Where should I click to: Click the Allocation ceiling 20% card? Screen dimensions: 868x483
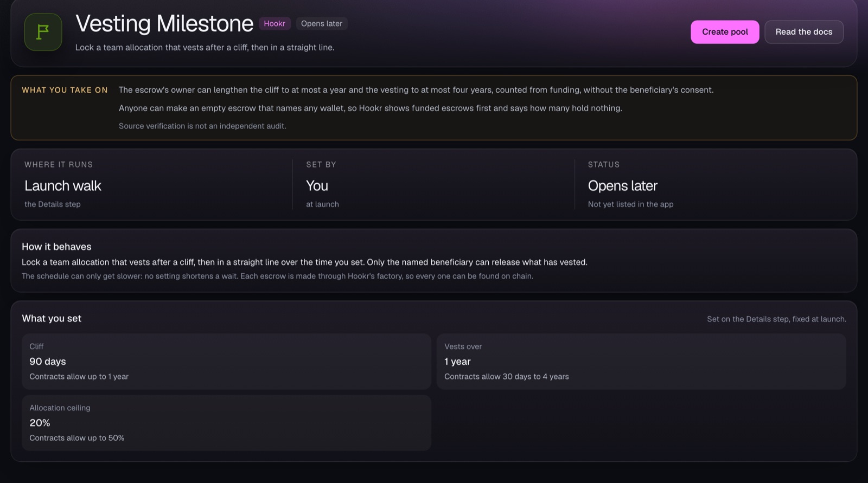pos(226,423)
